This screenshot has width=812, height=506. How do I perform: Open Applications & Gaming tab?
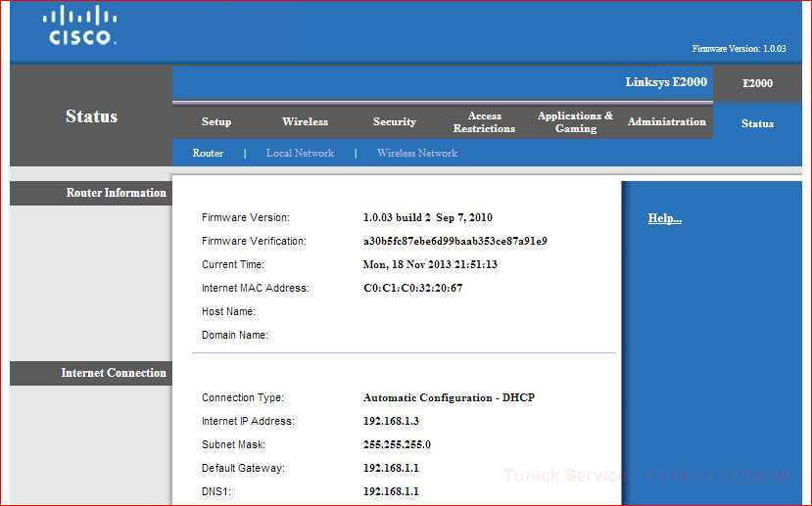(x=575, y=122)
